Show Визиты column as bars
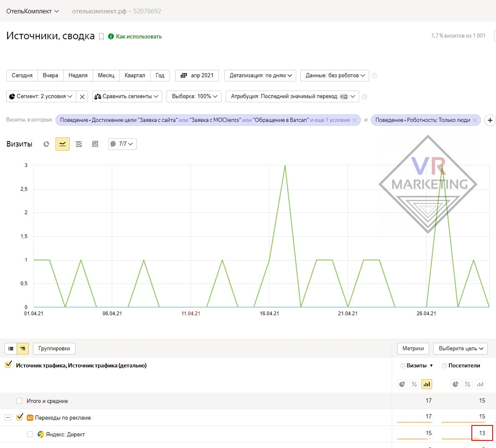 pos(427,385)
